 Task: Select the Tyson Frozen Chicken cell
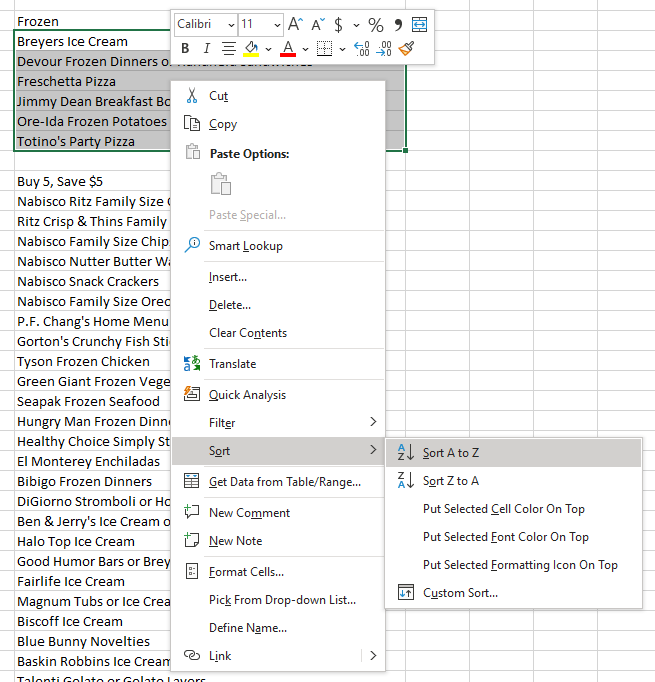click(x=92, y=361)
